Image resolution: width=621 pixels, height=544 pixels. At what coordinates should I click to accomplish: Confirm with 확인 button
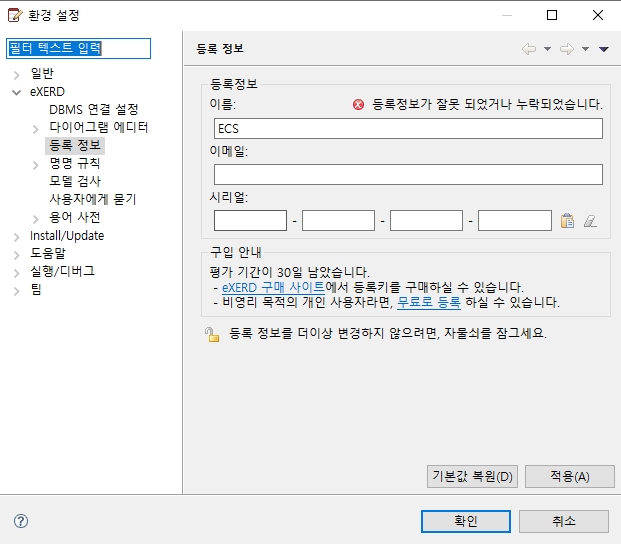[x=466, y=521]
